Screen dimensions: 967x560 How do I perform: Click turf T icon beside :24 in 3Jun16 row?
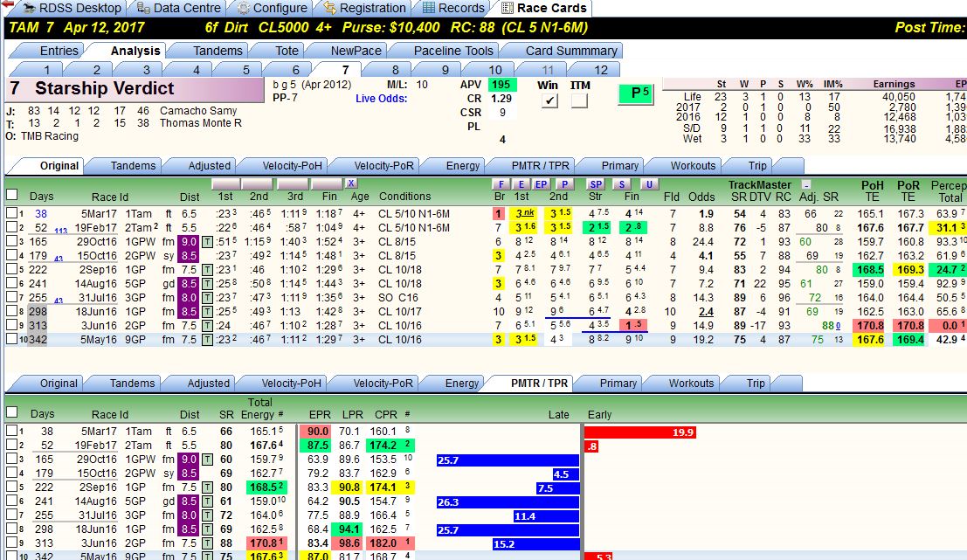(207, 326)
